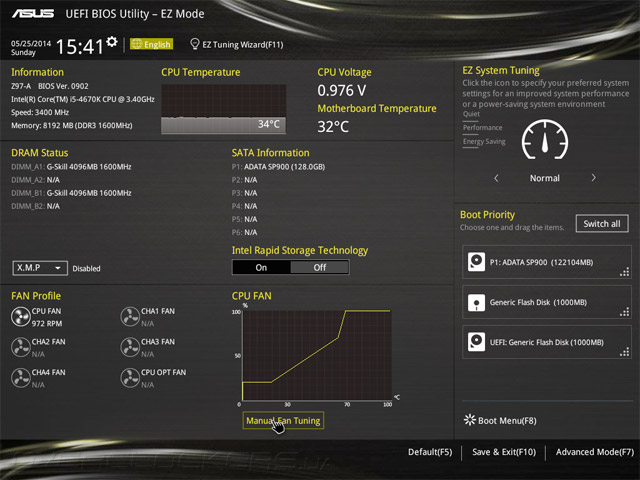The image size is (640, 480).
Task: Click DIMM_A1: G-Skill 4096MB 1600MHz row
Action: click(x=71, y=167)
